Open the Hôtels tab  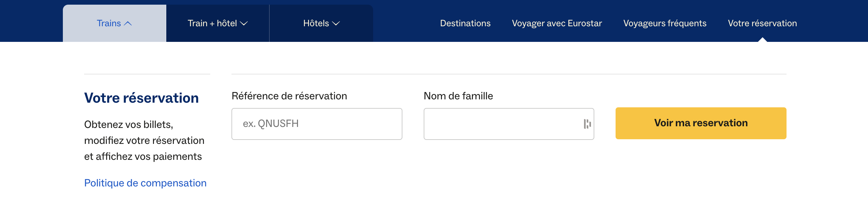point(316,23)
